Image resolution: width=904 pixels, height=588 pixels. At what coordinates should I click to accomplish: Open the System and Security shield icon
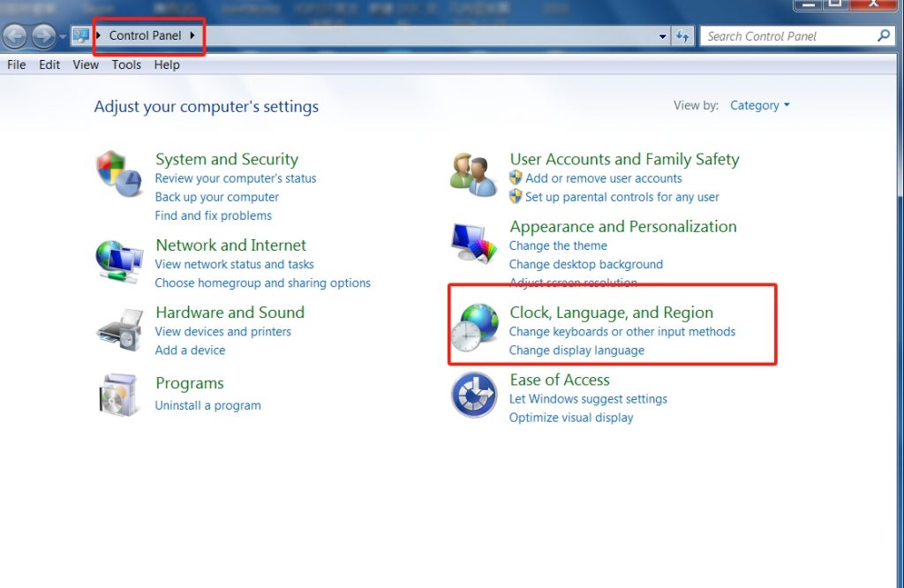(x=119, y=174)
